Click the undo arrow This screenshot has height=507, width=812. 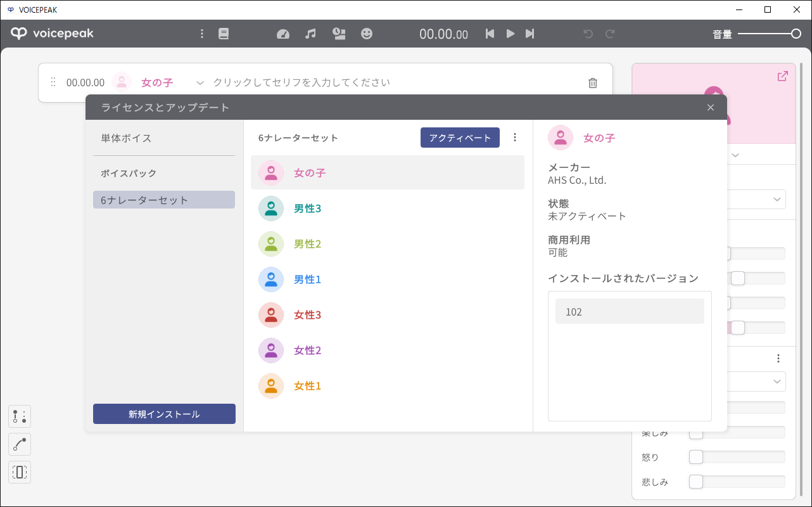(x=588, y=34)
